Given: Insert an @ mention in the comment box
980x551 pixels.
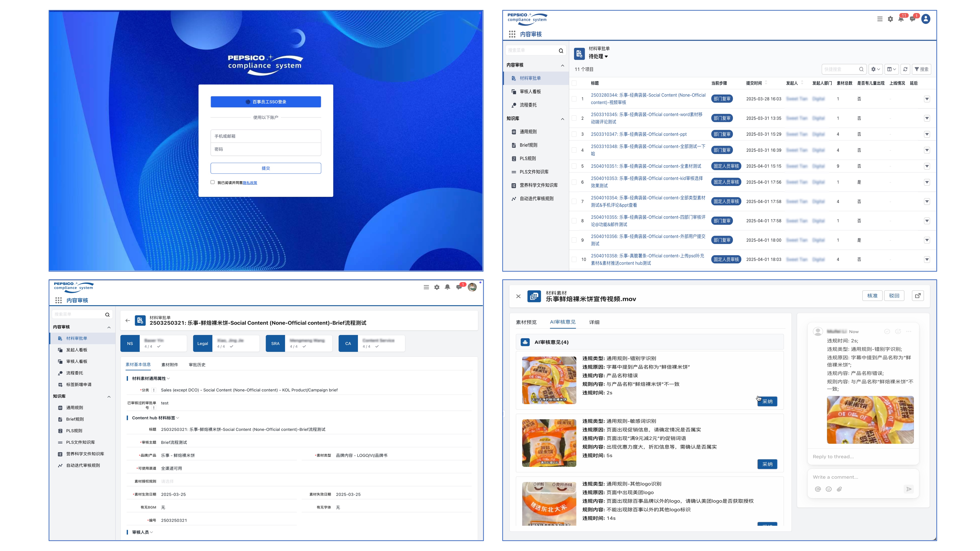Looking at the screenshot, I should [x=818, y=489].
